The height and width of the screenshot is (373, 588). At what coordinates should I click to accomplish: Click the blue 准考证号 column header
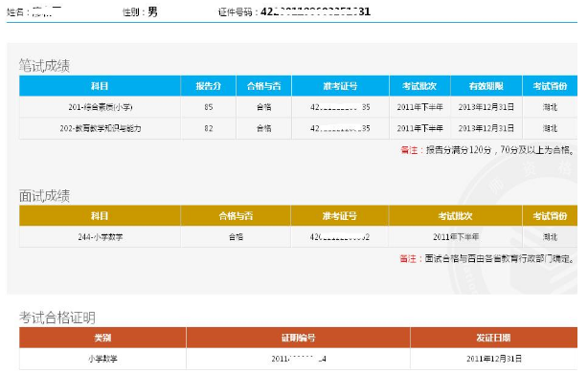340,86
